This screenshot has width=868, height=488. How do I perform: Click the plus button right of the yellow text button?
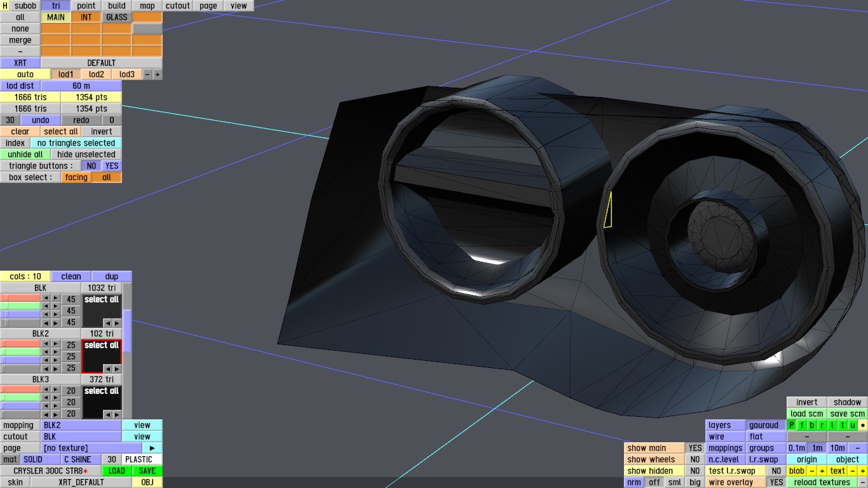pyautogui.click(x=862, y=471)
